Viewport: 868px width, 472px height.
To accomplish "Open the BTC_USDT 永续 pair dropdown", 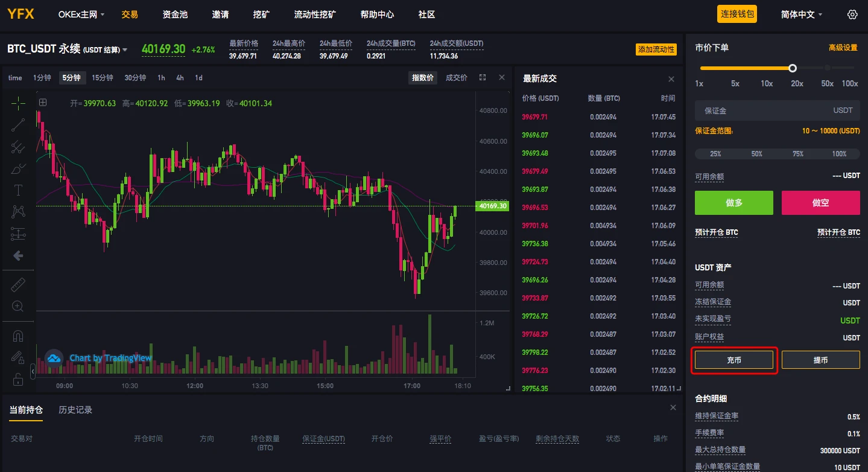I will click(x=68, y=49).
